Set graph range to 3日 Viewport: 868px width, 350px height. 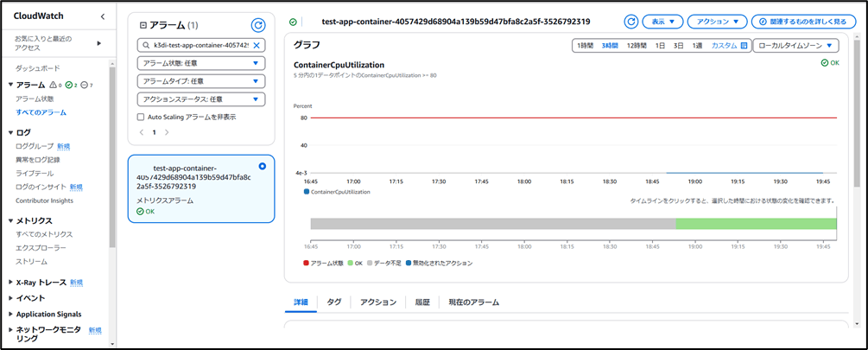tap(678, 46)
